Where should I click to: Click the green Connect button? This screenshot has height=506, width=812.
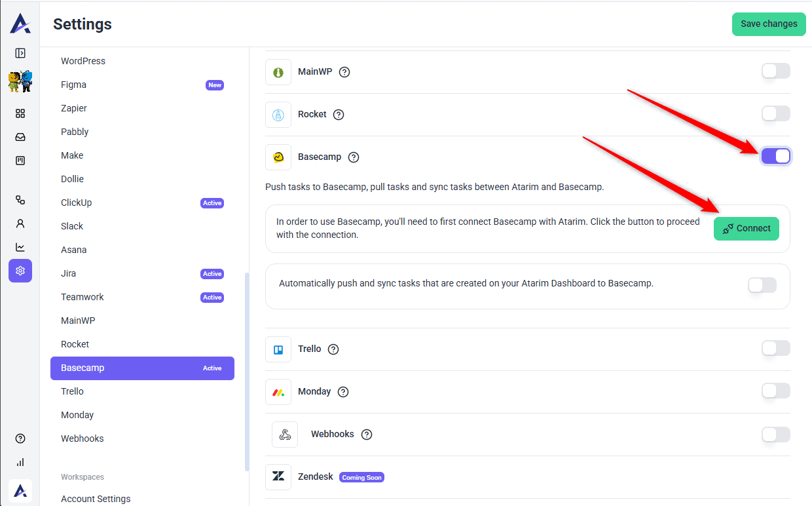point(747,229)
